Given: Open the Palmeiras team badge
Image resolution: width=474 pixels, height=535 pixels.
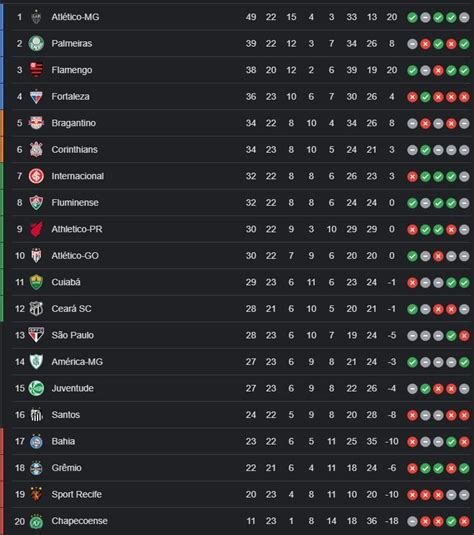Looking at the screenshot, I should 36,43.
